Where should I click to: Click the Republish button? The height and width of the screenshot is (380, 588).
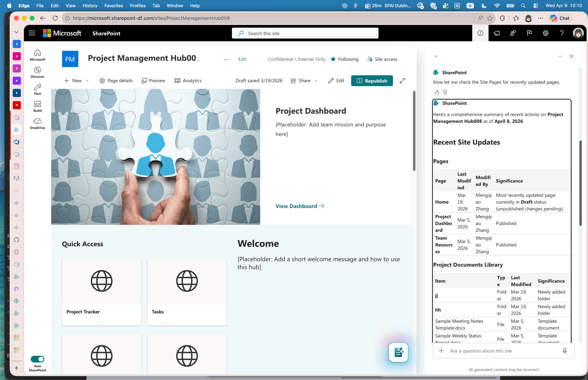click(x=372, y=81)
